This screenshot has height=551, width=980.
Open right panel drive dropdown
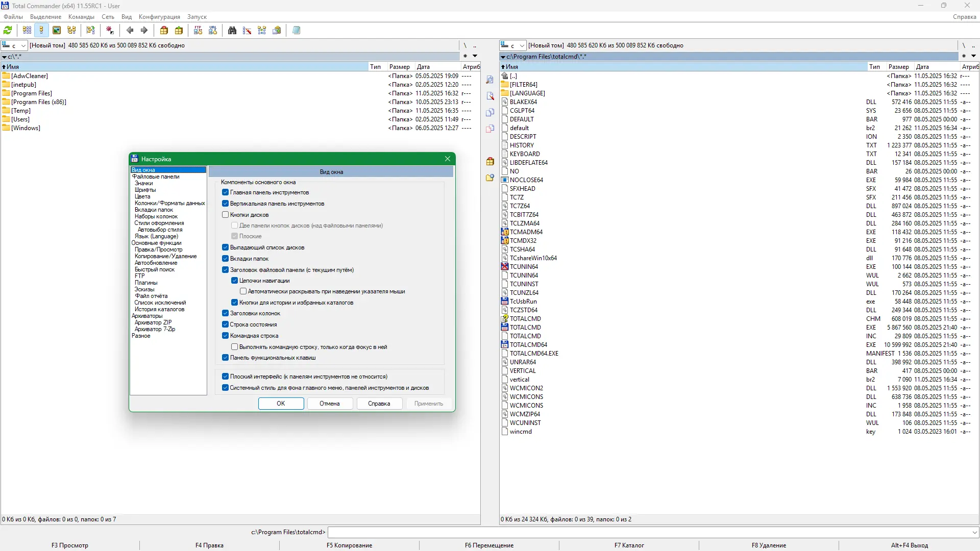(522, 45)
